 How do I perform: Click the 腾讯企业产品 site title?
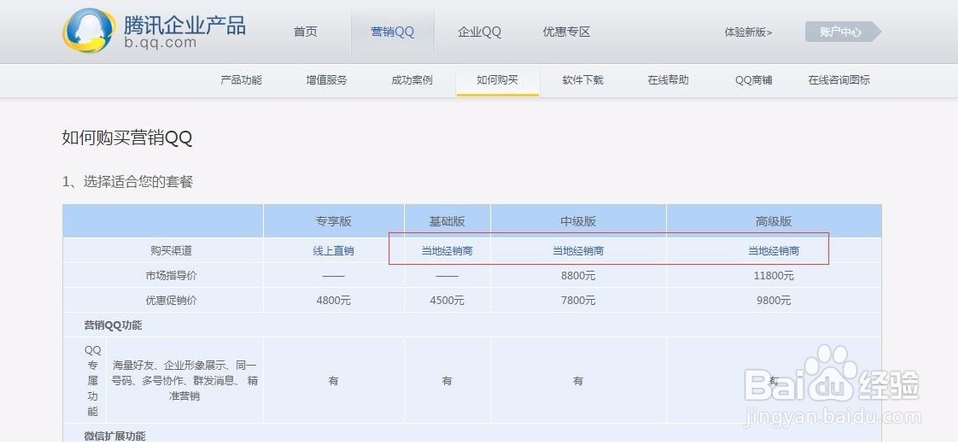(185, 25)
